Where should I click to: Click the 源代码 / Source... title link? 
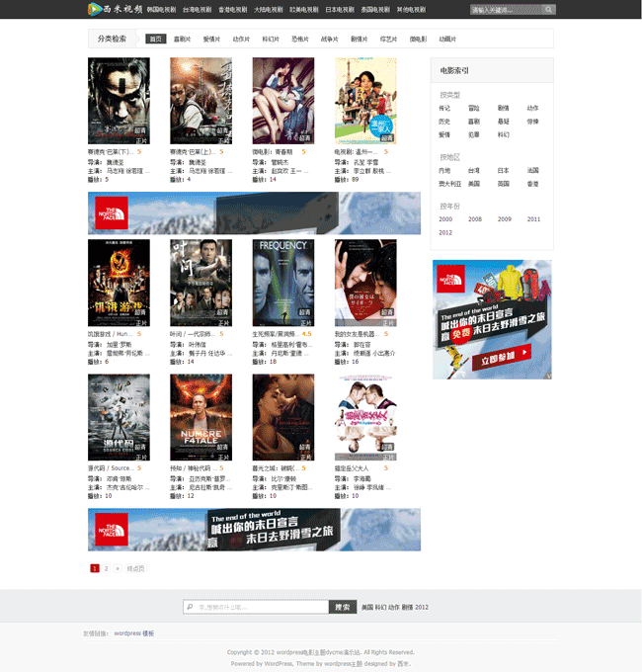[111, 468]
